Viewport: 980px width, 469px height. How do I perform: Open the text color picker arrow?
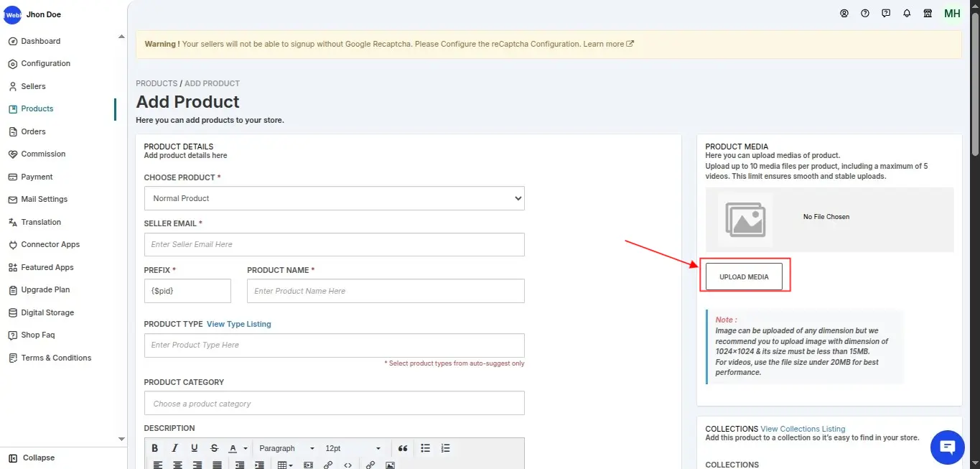(x=246, y=449)
